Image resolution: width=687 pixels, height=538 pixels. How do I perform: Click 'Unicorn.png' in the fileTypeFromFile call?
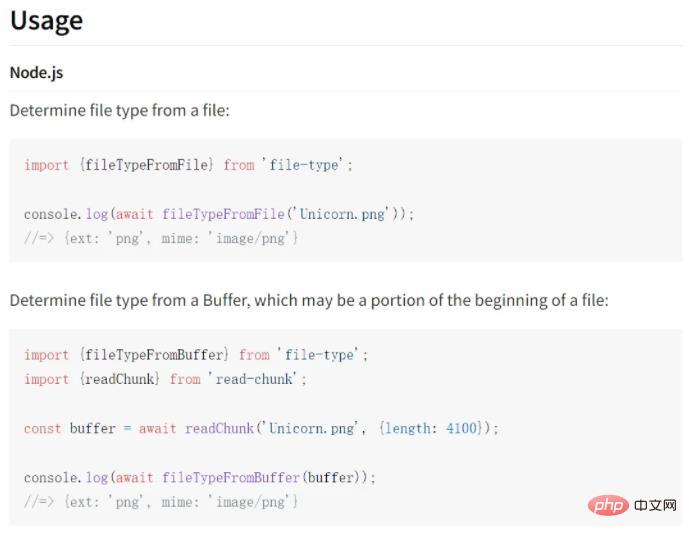[342, 214]
